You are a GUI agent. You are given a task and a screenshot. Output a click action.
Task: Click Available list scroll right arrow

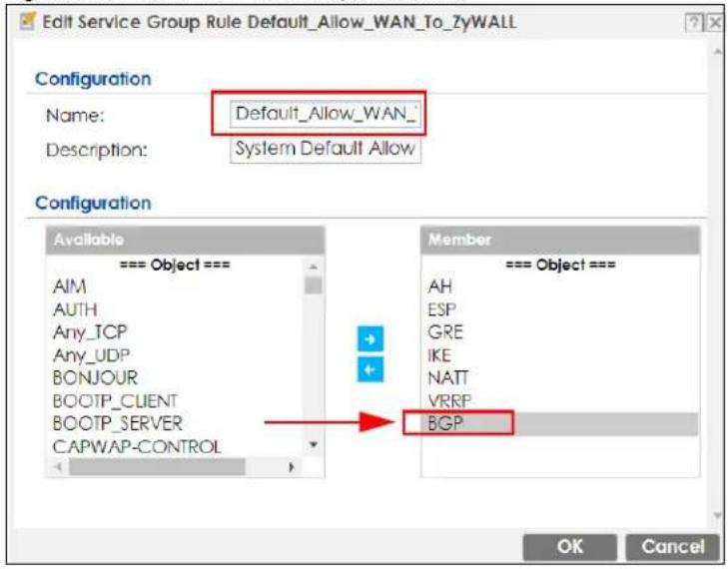(x=292, y=467)
